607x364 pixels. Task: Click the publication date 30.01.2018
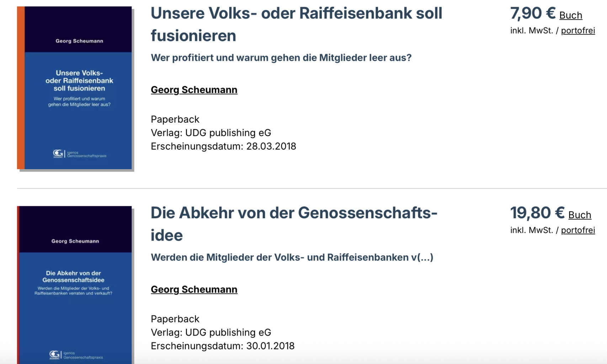270,346
